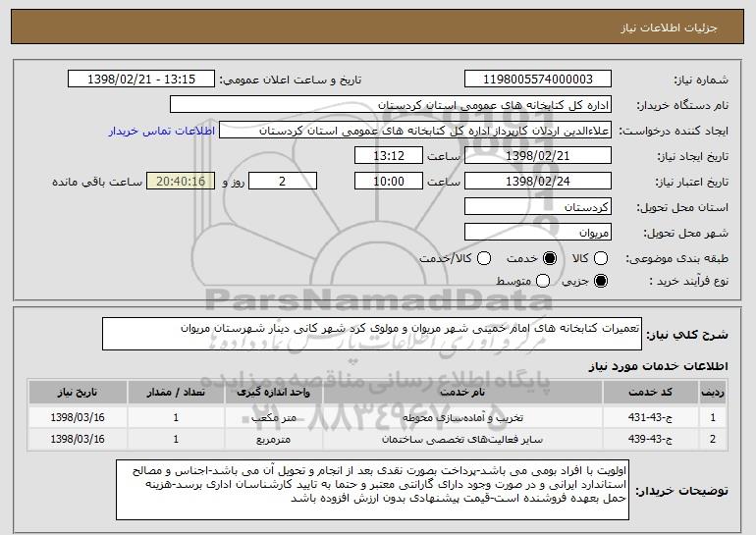Click the شرح کلی نیاز label
This screenshot has height=535, width=756.
click(687, 335)
